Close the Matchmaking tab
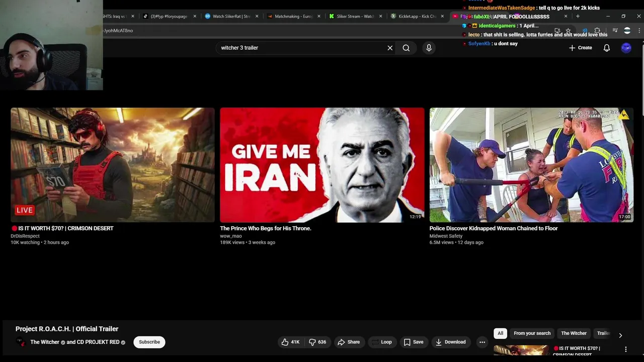The width and height of the screenshot is (644, 362). coord(318,16)
